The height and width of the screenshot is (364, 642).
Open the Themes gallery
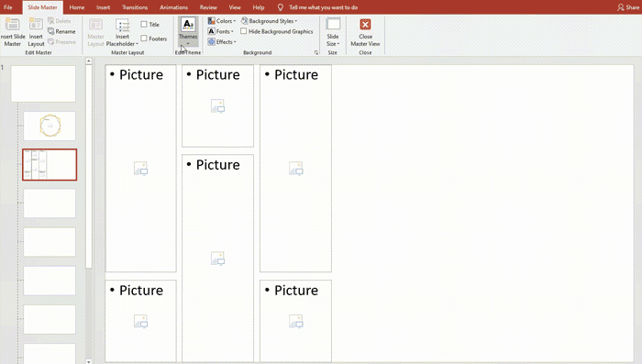(188, 32)
